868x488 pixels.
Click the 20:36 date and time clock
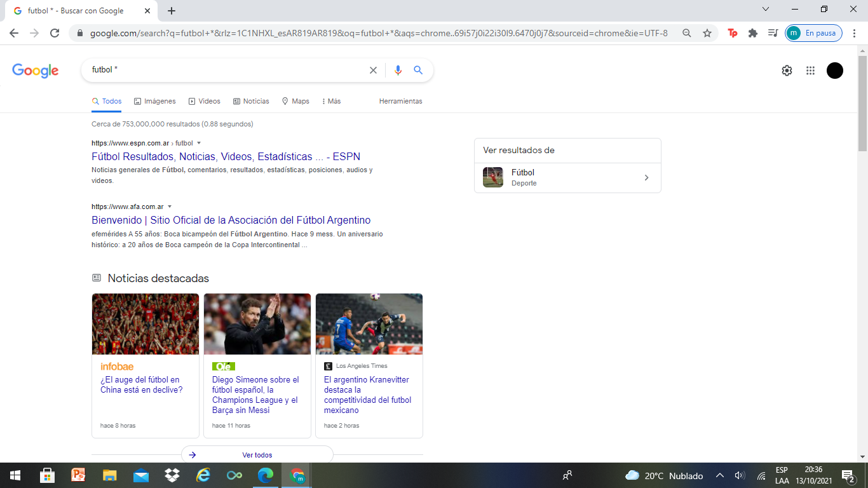[814, 475]
